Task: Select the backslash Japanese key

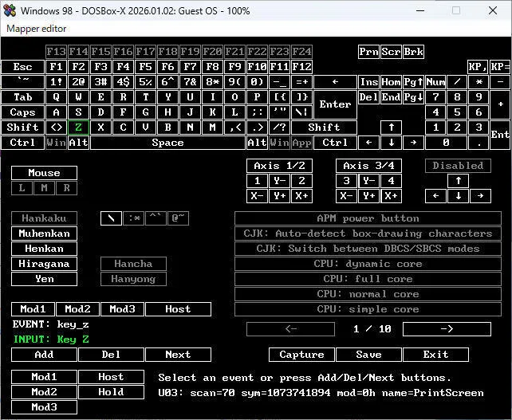Action: (x=112, y=218)
